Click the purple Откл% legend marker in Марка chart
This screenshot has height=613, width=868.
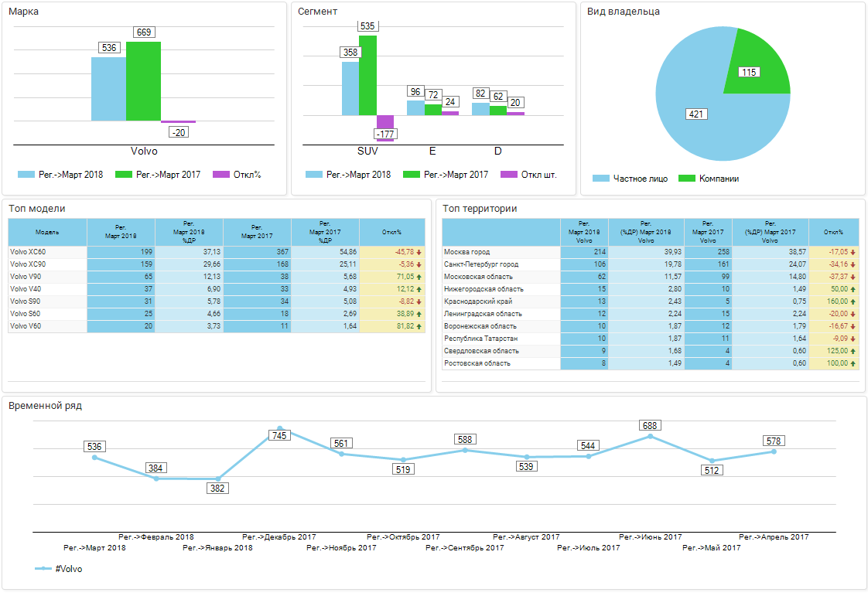[x=221, y=175]
